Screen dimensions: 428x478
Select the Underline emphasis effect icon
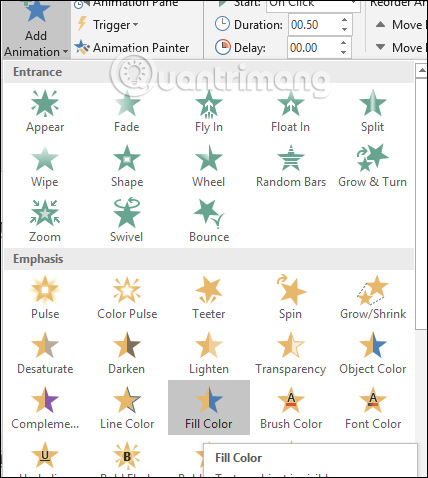[45, 456]
